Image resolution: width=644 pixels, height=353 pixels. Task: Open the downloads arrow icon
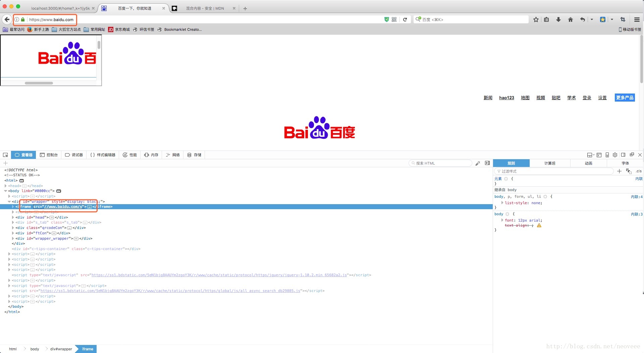(x=558, y=19)
